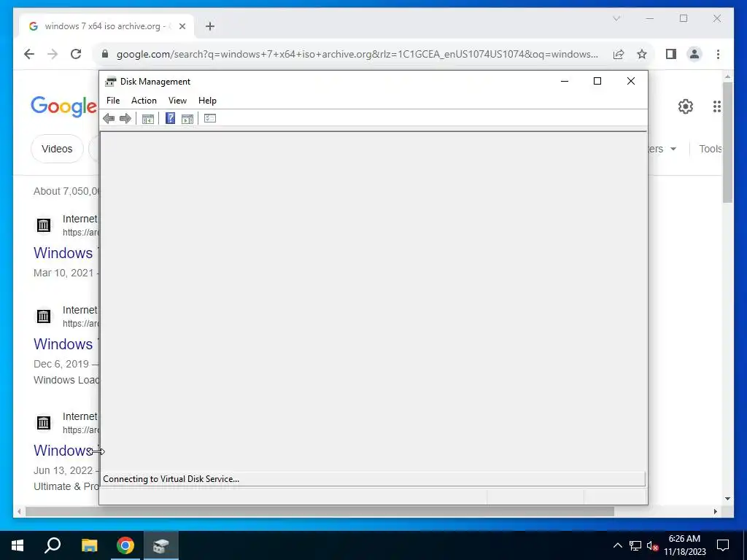Click Internet Archive favicon above Dec 6, 2019 result

(x=44, y=316)
